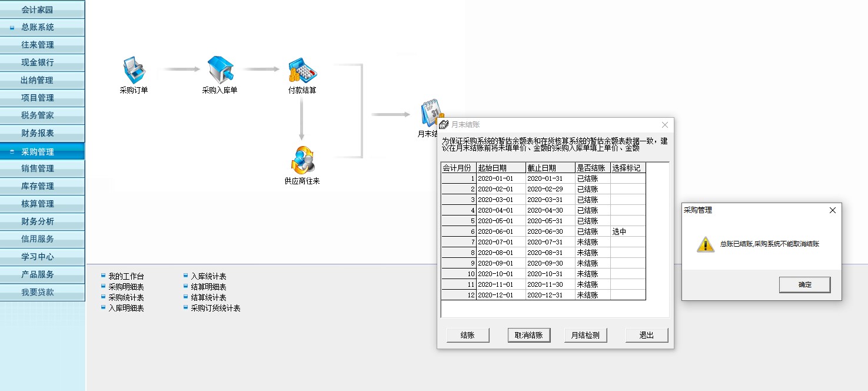Open the 采购入库单 warehouse icon

pos(220,70)
